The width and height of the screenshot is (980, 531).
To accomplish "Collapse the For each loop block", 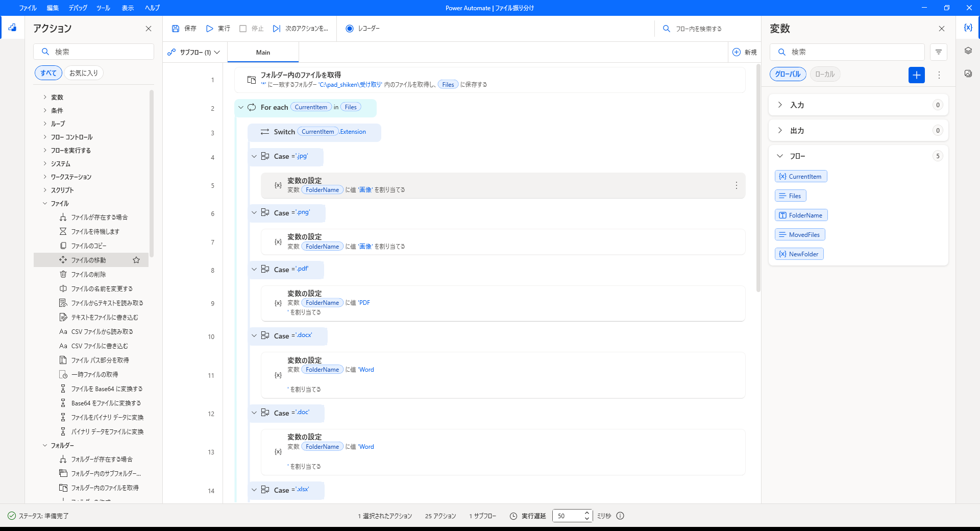I will (x=241, y=107).
